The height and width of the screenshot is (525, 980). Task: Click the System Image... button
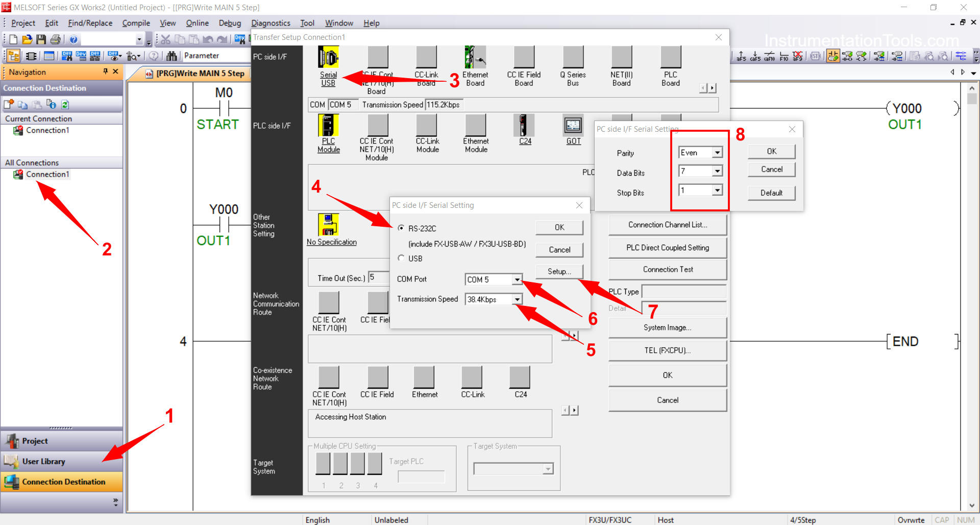(x=668, y=327)
